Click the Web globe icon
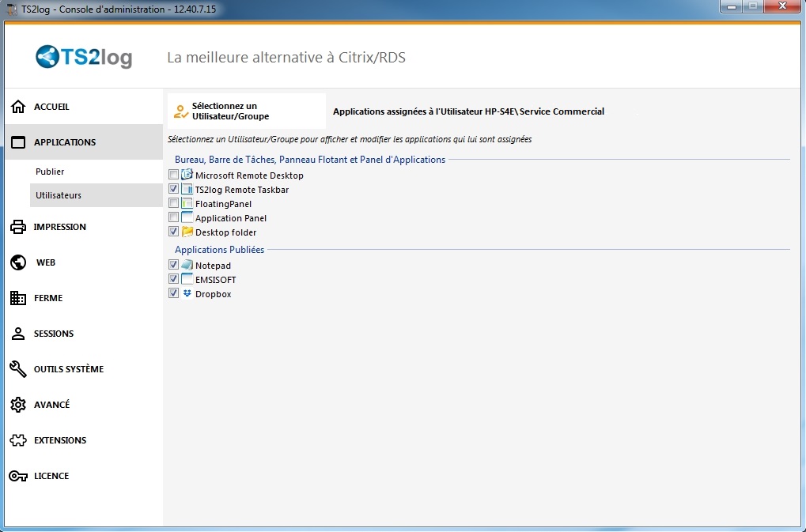806x532 pixels. 18,262
